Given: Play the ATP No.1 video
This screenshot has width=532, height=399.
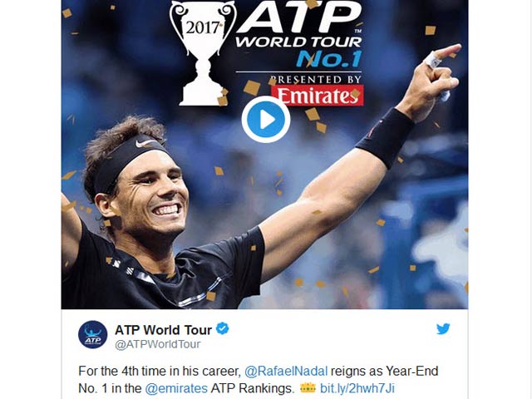Looking at the screenshot, I should [x=266, y=119].
